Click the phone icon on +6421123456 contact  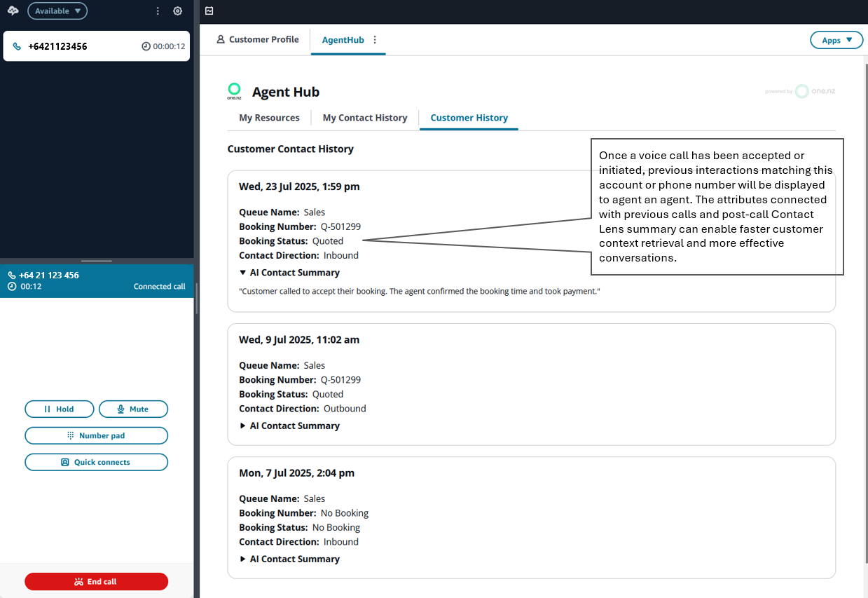[x=18, y=46]
